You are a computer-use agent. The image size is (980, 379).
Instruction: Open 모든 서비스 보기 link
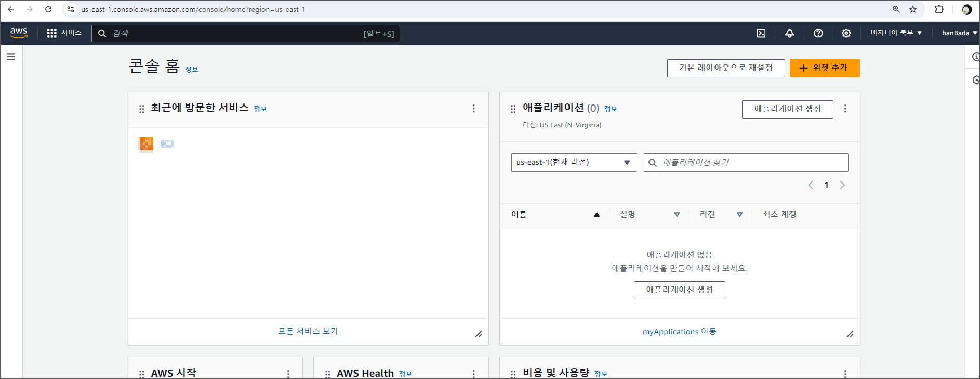pyautogui.click(x=308, y=331)
